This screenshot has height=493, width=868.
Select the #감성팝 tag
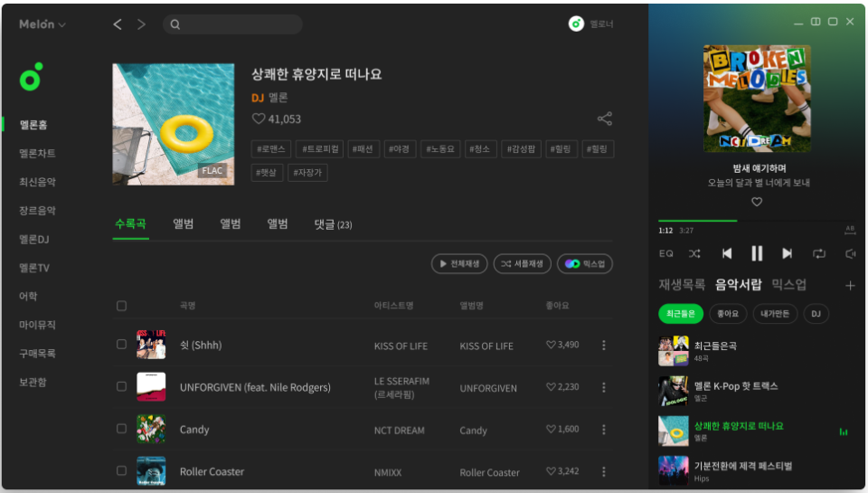tap(521, 149)
